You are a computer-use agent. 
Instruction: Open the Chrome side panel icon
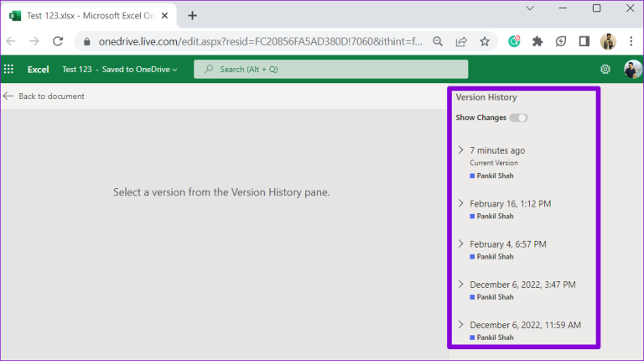click(584, 41)
